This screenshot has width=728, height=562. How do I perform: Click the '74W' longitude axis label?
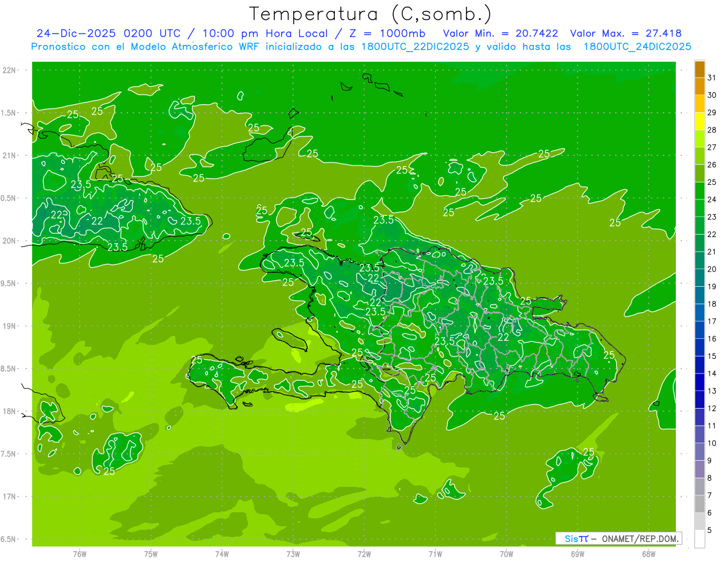[222, 554]
